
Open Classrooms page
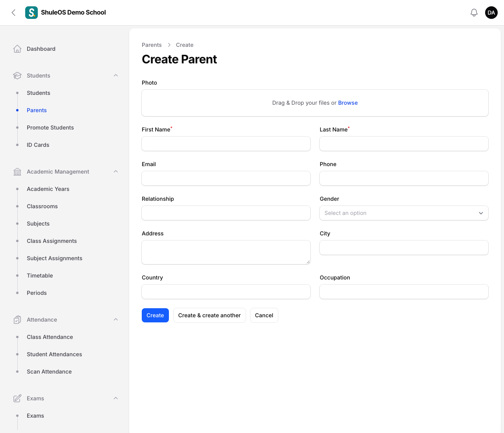(x=42, y=206)
